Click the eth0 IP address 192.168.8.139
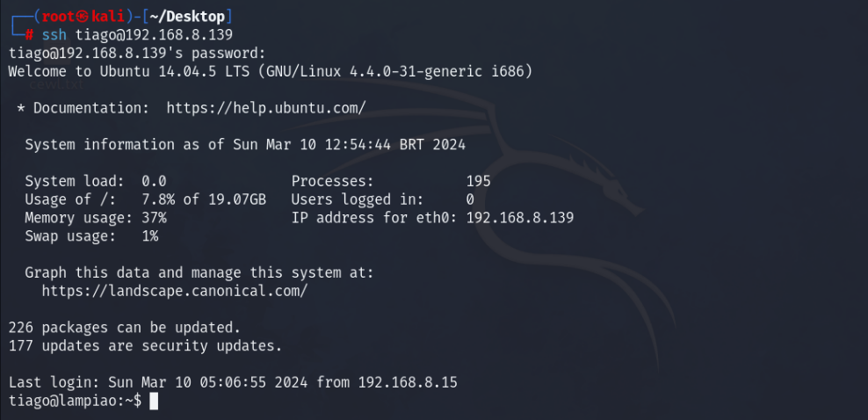The image size is (868, 420). tap(519, 217)
